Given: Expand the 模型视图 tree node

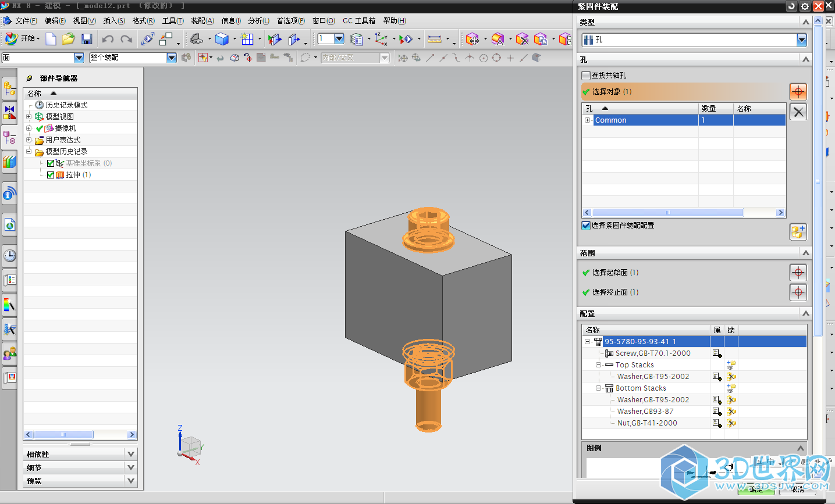Looking at the screenshot, I should 29,116.
